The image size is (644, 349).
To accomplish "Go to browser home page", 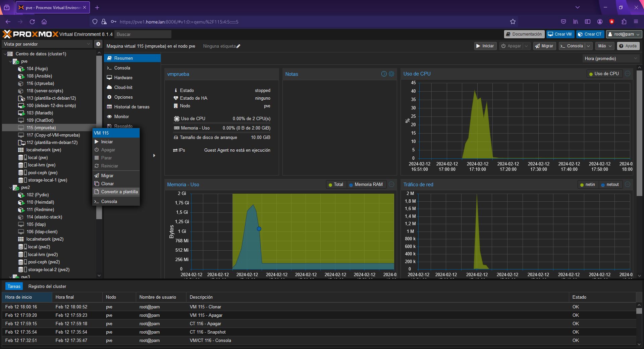I will point(44,22).
